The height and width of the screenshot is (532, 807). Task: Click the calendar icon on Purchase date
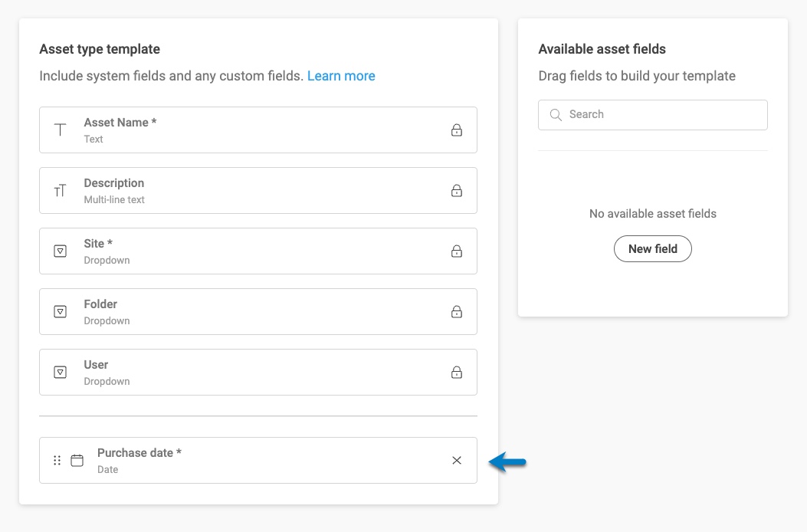click(x=77, y=460)
